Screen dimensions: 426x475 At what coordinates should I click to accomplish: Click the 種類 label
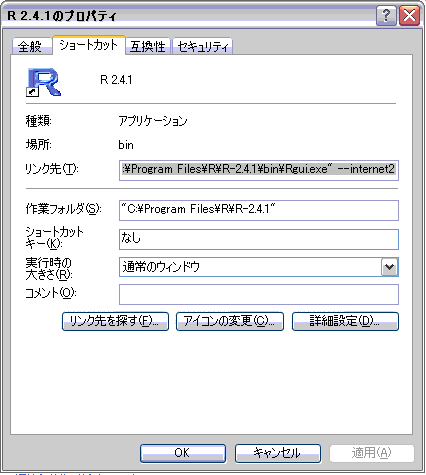39,121
